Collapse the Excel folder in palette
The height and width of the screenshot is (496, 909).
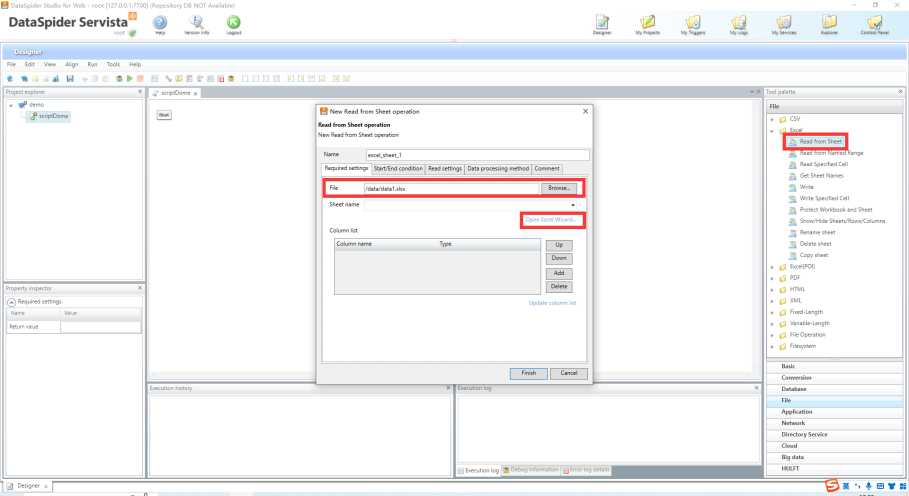click(772, 131)
